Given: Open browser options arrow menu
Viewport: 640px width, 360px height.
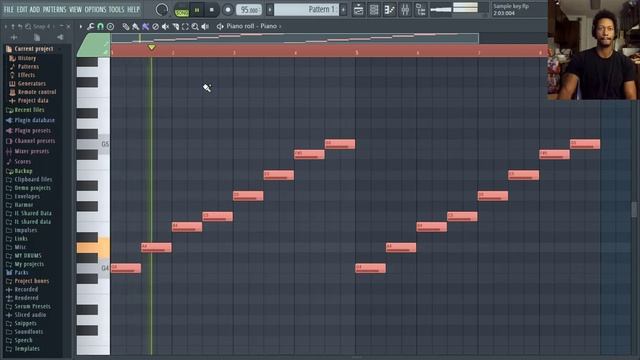Looking at the screenshot, I should pyautogui.click(x=6, y=27).
